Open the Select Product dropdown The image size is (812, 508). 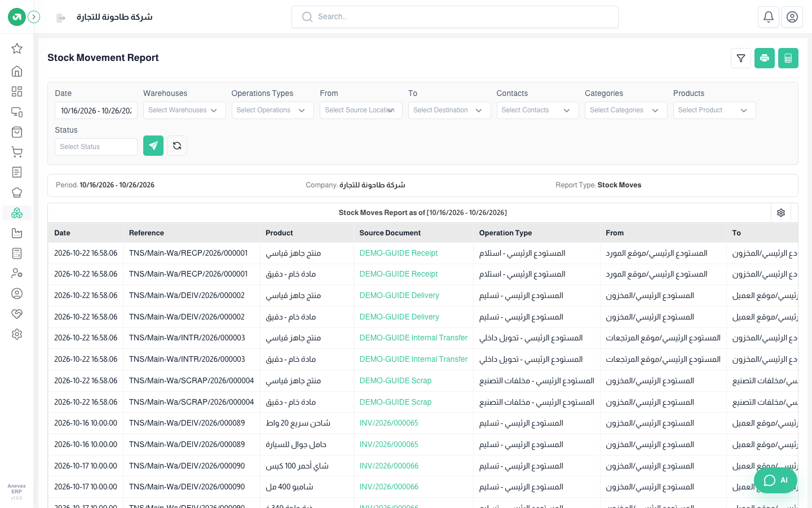(x=714, y=111)
